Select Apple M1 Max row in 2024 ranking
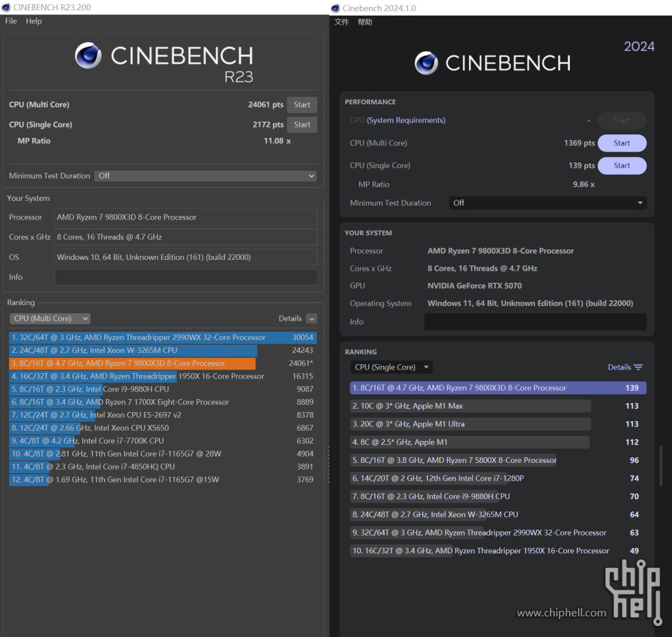Image resolution: width=672 pixels, height=637 pixels. pos(498,406)
